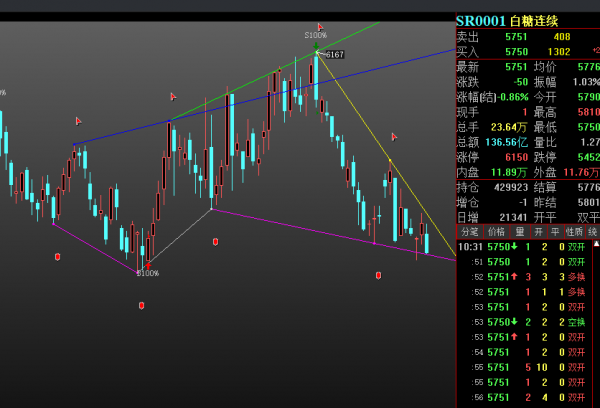The height and width of the screenshot is (408, 600).
Task: Select the magenta lower support line
Action: [x=300, y=227]
